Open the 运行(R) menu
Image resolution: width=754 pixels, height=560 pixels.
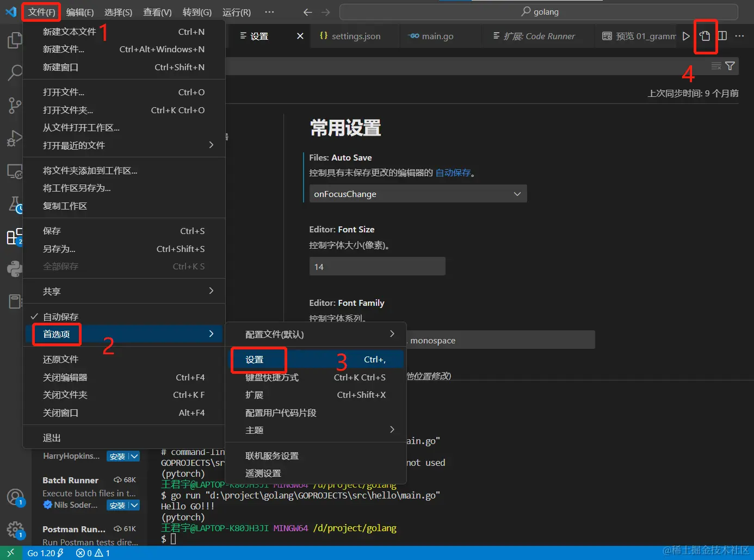237,12
